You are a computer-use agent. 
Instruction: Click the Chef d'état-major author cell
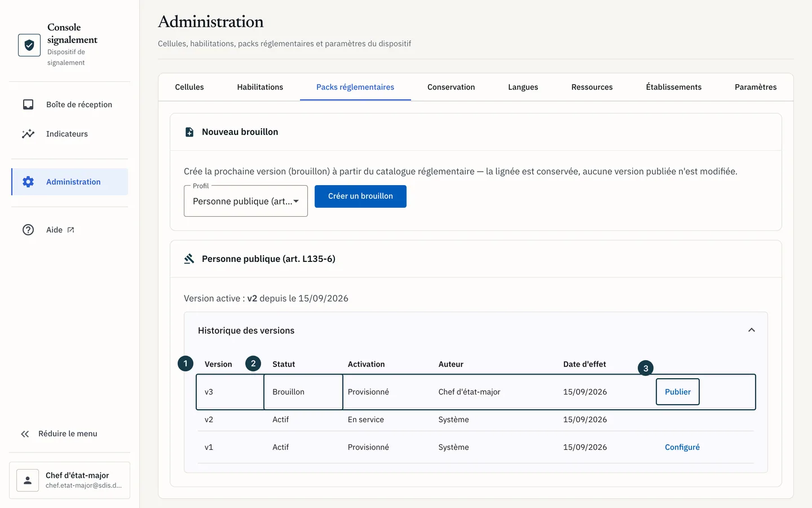469,392
